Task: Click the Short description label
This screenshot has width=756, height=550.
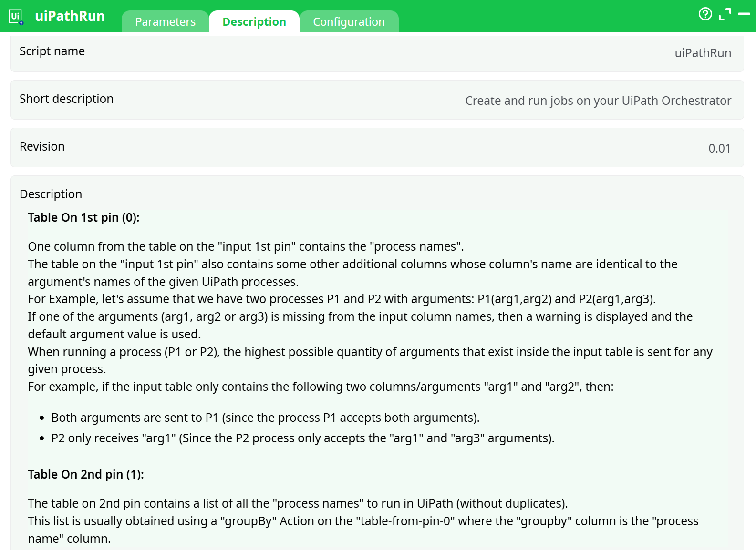Action: [x=66, y=99]
